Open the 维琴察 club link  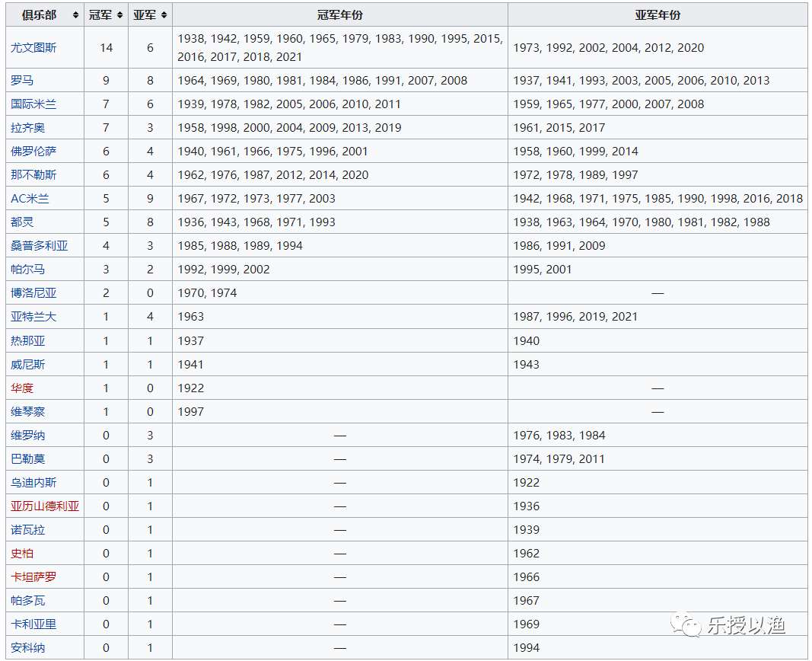point(28,412)
